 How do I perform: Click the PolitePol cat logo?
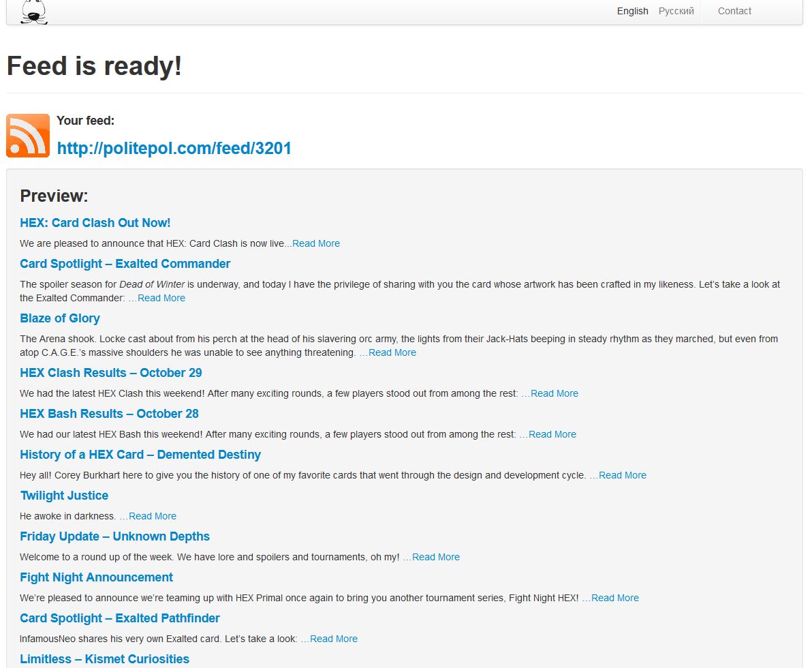click(x=33, y=12)
